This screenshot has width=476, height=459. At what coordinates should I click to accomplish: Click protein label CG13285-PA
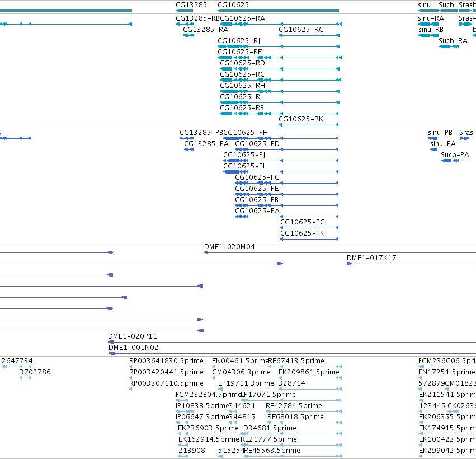[x=206, y=144]
